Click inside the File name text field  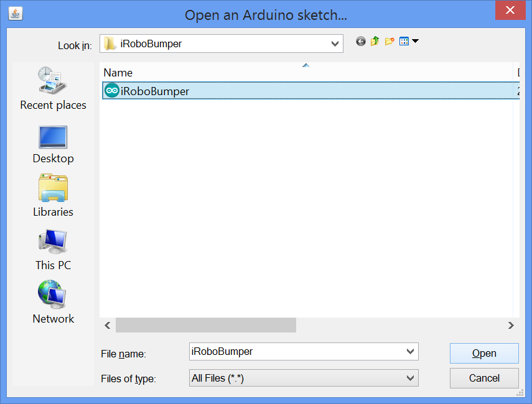[x=292, y=352]
